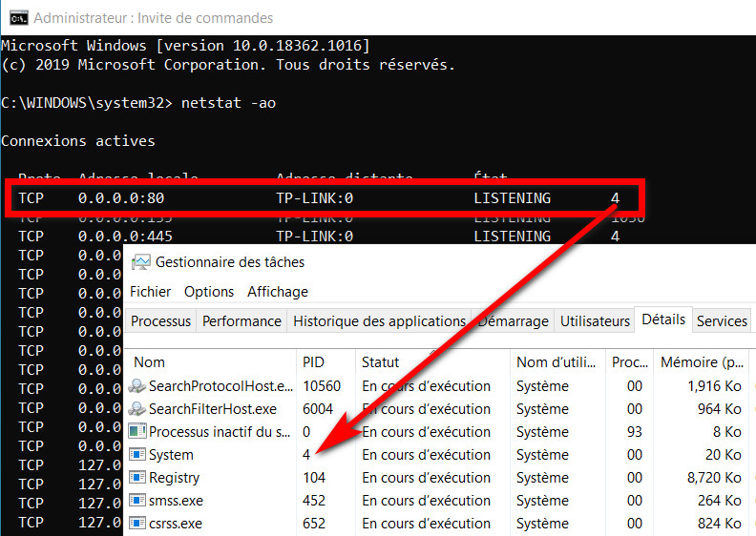
Task: Select the System process name
Action: [171, 455]
